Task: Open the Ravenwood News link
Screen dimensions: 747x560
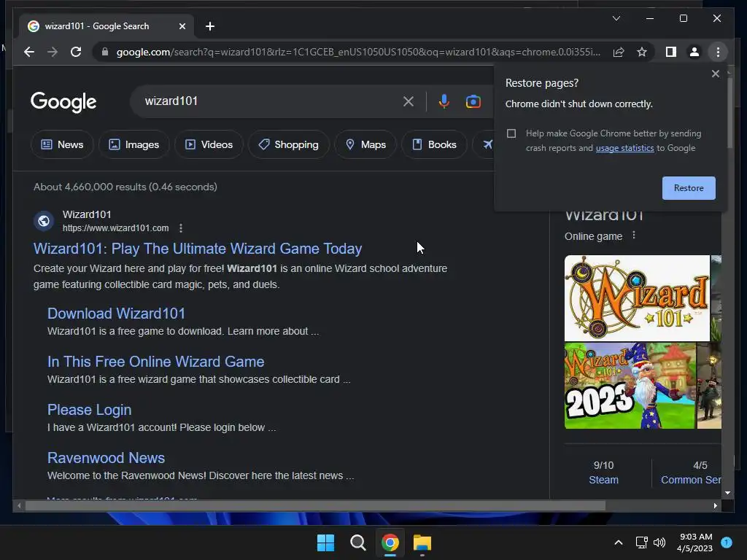Action: pos(106,458)
